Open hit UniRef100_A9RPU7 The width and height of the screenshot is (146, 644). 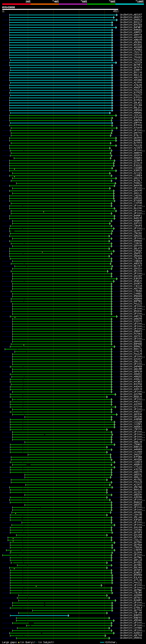tap(131, 32)
